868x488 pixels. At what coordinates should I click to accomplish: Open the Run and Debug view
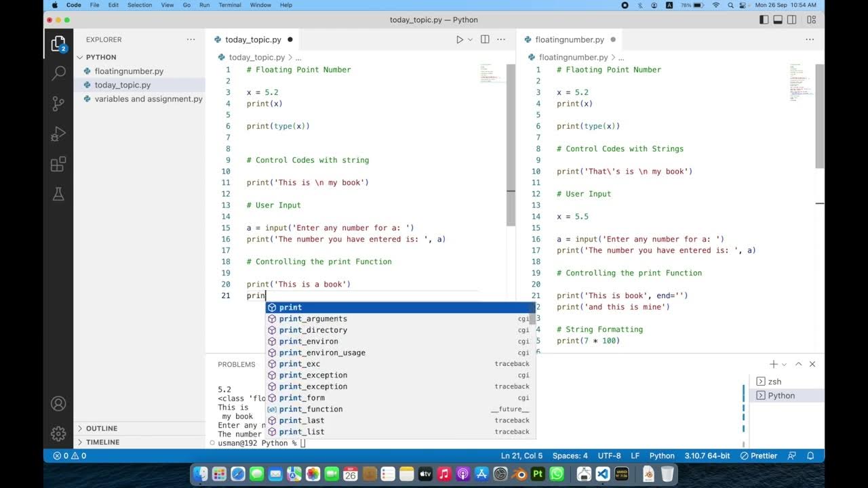pyautogui.click(x=58, y=134)
